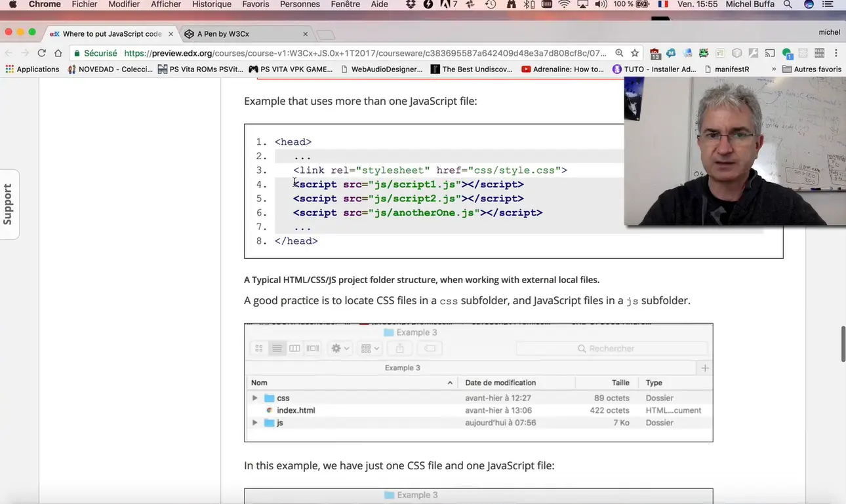The width and height of the screenshot is (846, 504).
Task: Open the Personnes menu
Action: click(300, 5)
